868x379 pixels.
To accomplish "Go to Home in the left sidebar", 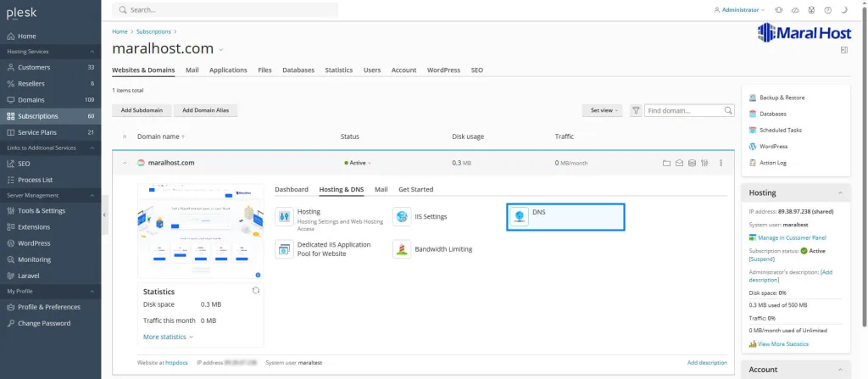I will [x=50, y=36].
